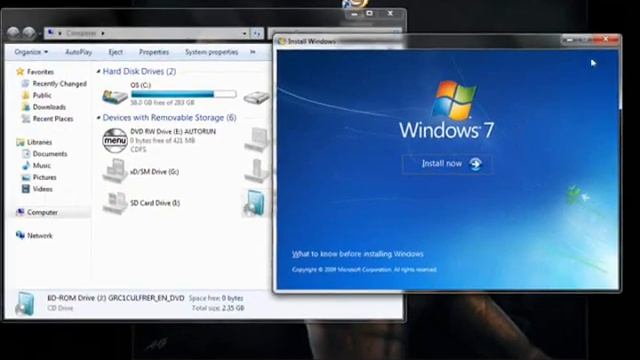The height and width of the screenshot is (360, 640).
Task: Select Computer in navigation pane
Action: tap(42, 212)
